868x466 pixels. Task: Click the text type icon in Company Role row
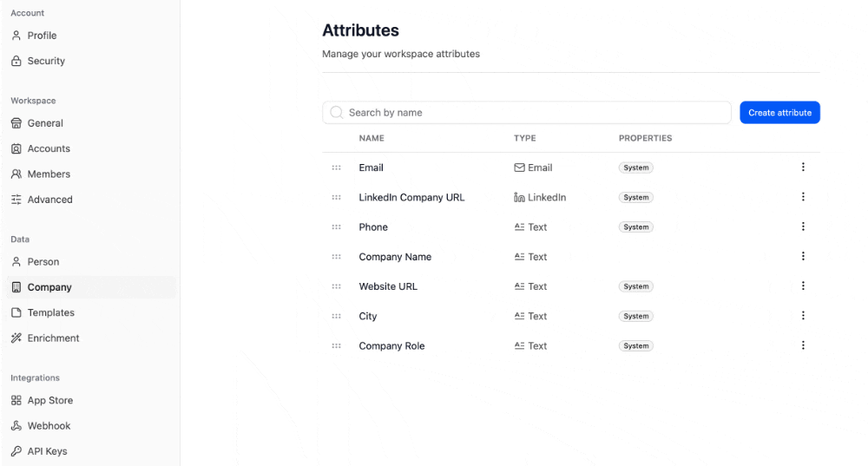click(519, 346)
